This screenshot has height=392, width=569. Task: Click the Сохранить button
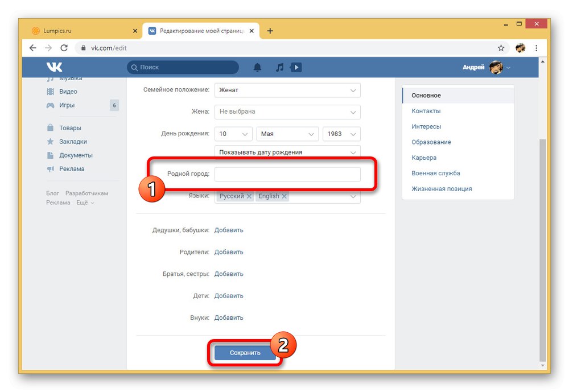tap(245, 353)
